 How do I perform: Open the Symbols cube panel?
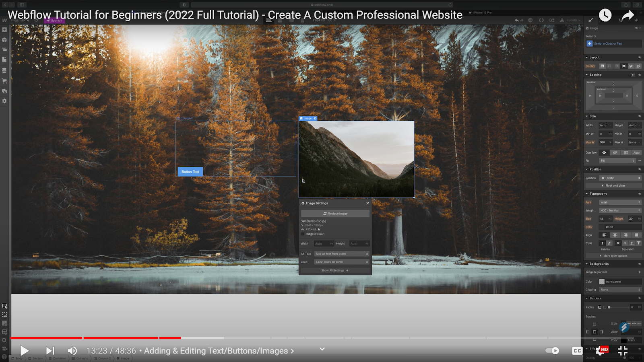[x=4, y=40]
